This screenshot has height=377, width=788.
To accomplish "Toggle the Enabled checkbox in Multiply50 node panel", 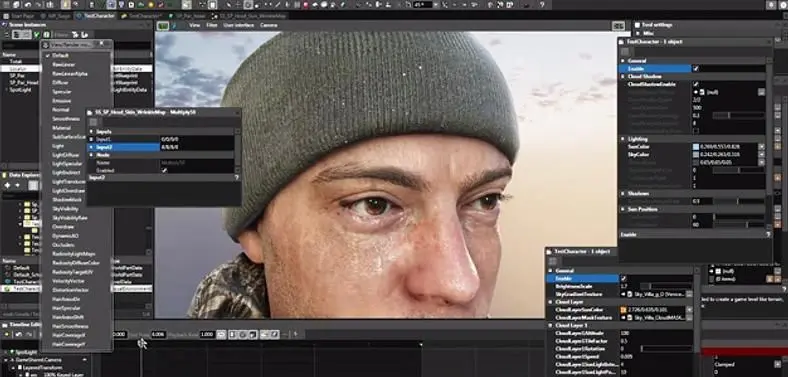I will coord(164,170).
